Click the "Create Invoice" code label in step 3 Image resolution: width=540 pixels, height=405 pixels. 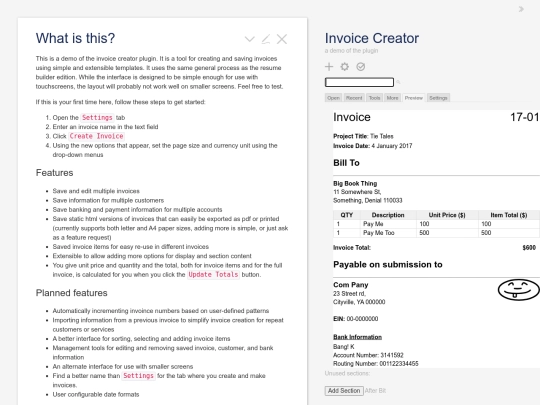[96, 136]
